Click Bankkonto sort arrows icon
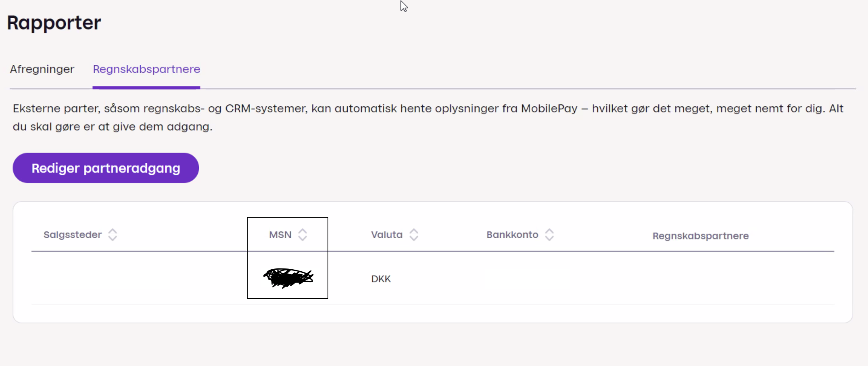The image size is (868, 366). (549, 235)
